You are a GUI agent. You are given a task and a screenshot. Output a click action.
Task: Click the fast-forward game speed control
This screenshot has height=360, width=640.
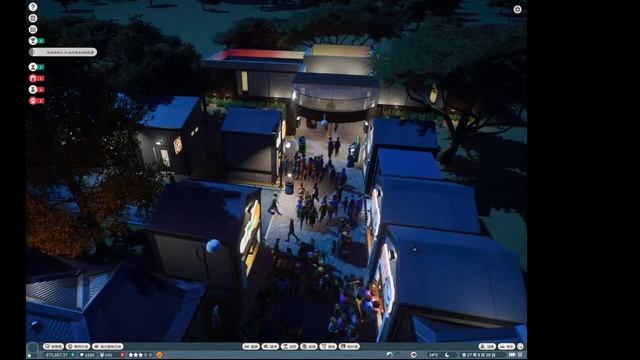(x=512, y=355)
